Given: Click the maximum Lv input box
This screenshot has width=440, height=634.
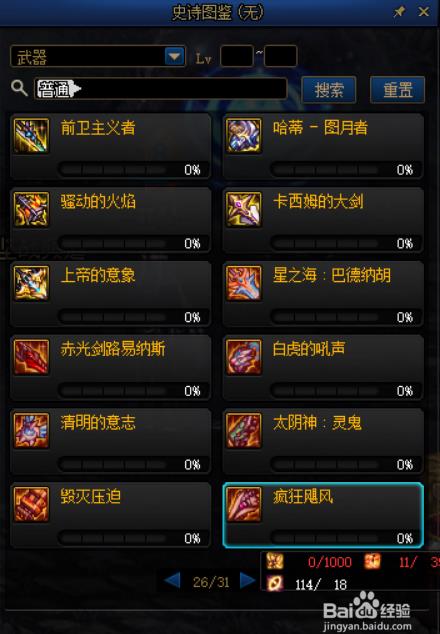Looking at the screenshot, I should click(280, 56).
